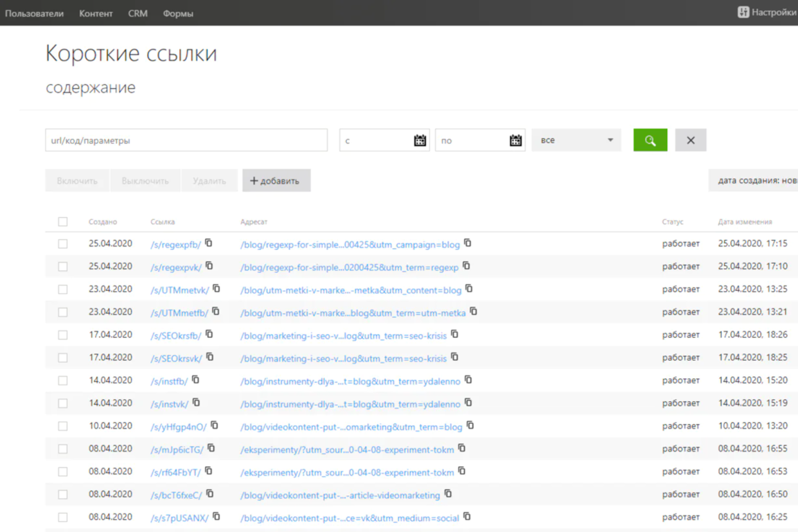Click the green search magnifier button
798x532 pixels.
[650, 140]
